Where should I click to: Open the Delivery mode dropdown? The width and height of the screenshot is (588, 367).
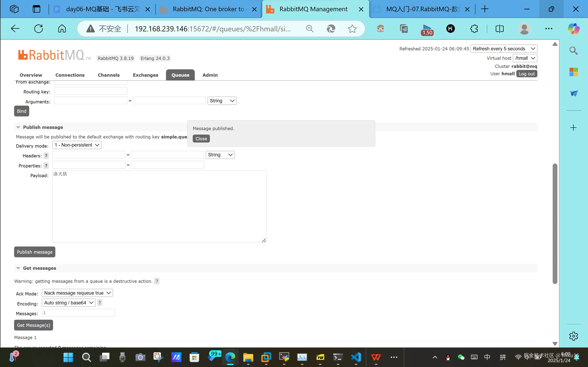pyautogui.click(x=77, y=145)
